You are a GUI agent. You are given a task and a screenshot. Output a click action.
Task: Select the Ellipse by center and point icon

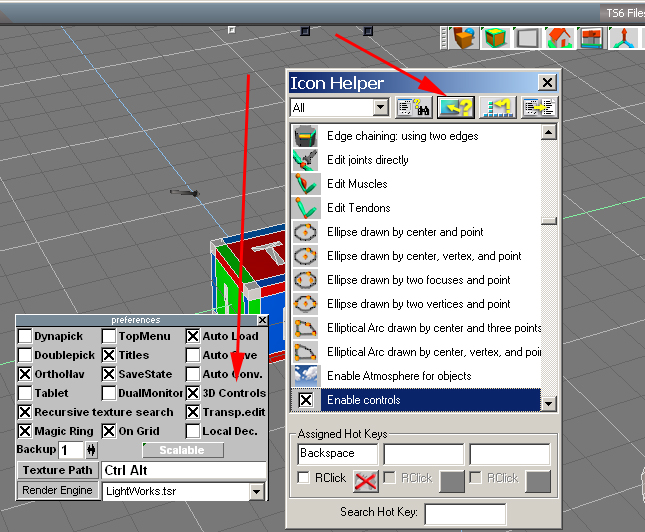pos(305,232)
